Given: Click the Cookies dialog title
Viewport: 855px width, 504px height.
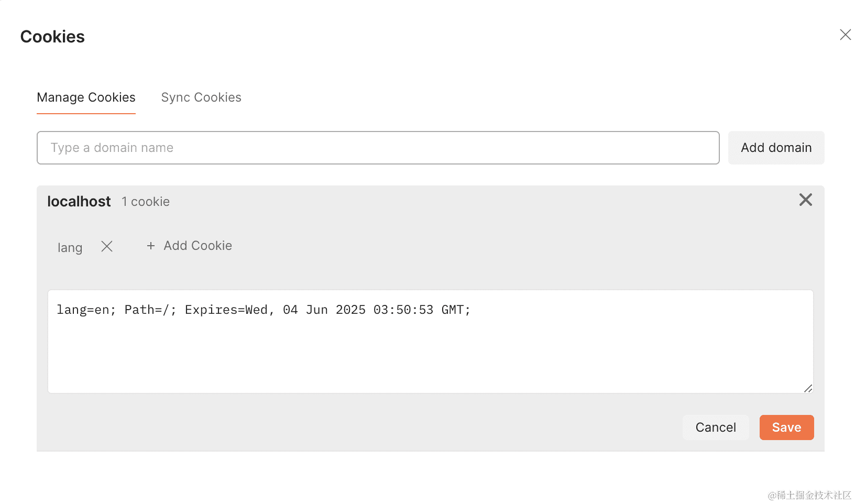Looking at the screenshot, I should pos(52,37).
